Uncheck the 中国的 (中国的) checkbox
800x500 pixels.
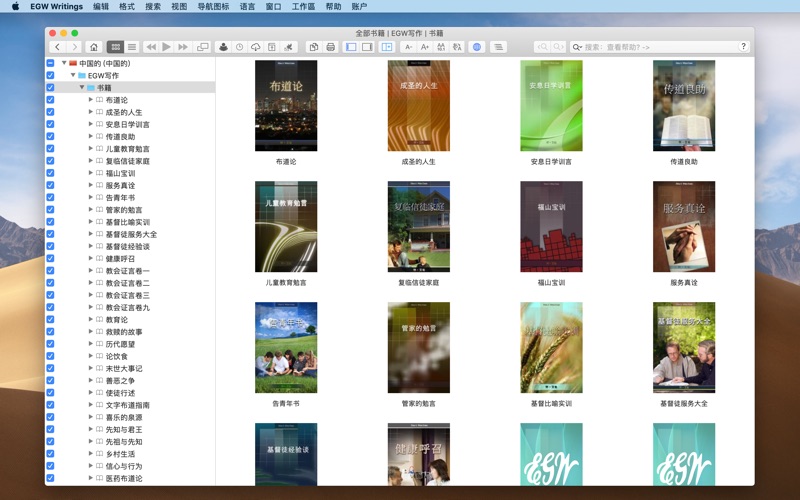(x=50, y=63)
